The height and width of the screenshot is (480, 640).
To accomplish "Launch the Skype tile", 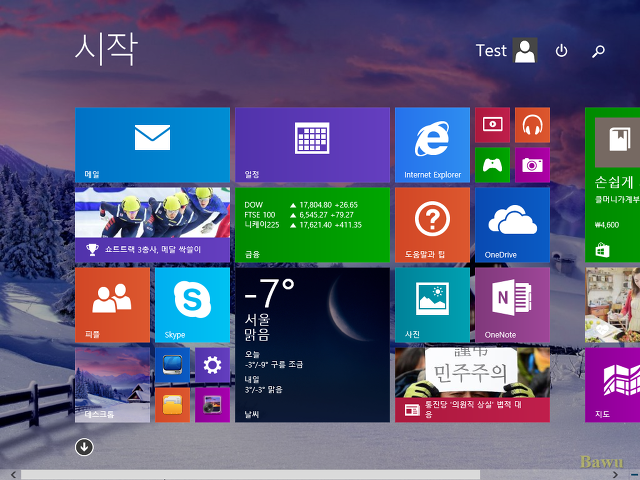I will (x=192, y=305).
